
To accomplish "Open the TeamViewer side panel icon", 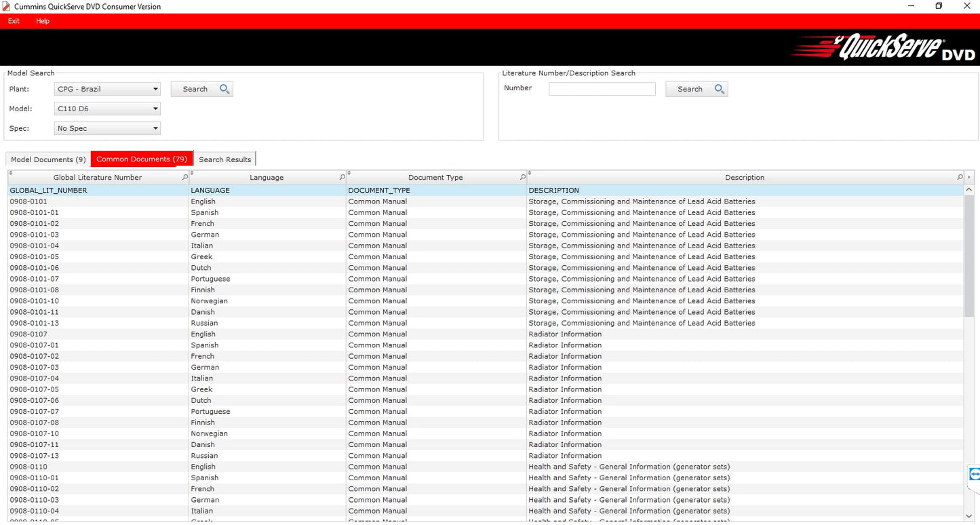I will click(x=975, y=474).
